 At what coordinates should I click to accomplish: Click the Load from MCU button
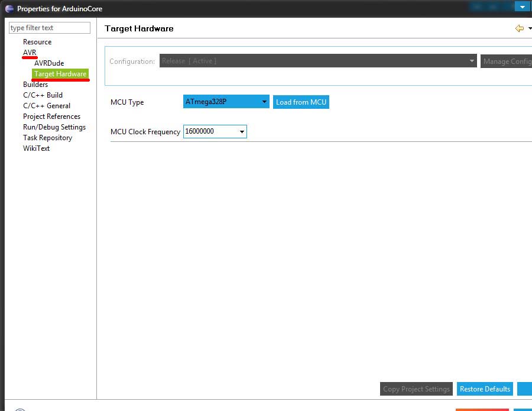point(301,102)
